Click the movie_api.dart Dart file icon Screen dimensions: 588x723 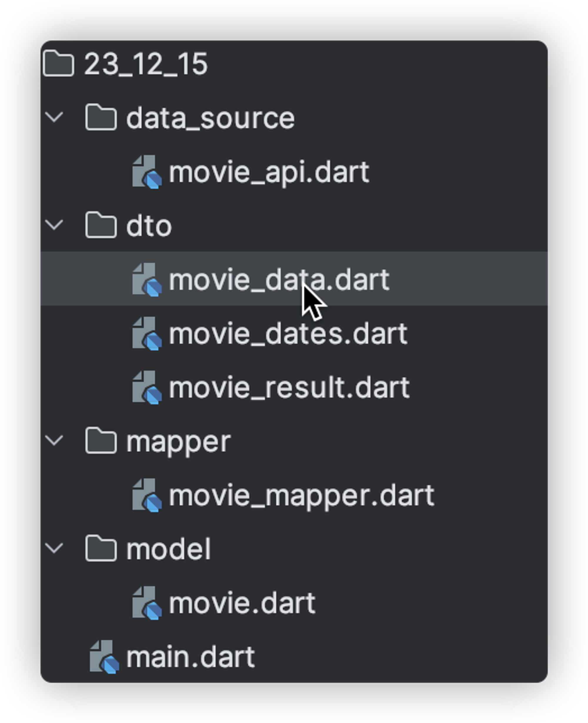tap(147, 172)
